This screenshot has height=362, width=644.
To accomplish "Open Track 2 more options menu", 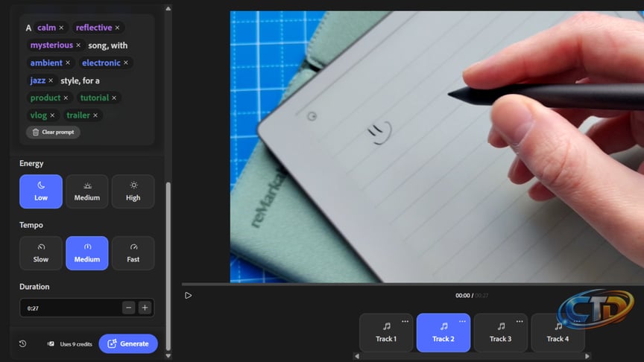I will (x=462, y=321).
